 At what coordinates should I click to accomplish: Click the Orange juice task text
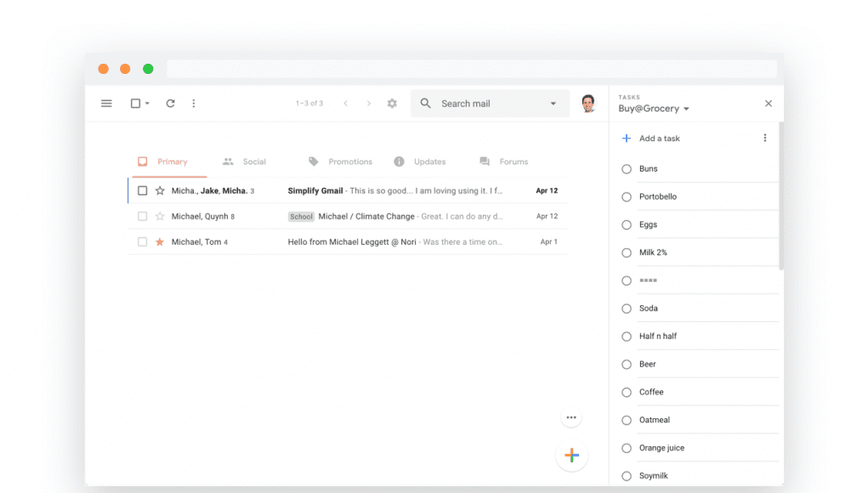[661, 448]
